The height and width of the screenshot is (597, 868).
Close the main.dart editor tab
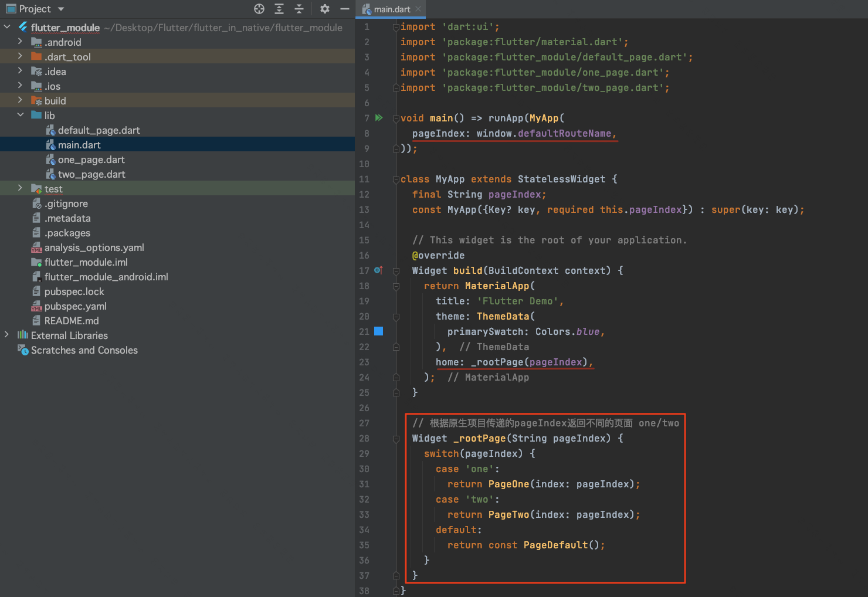418,9
